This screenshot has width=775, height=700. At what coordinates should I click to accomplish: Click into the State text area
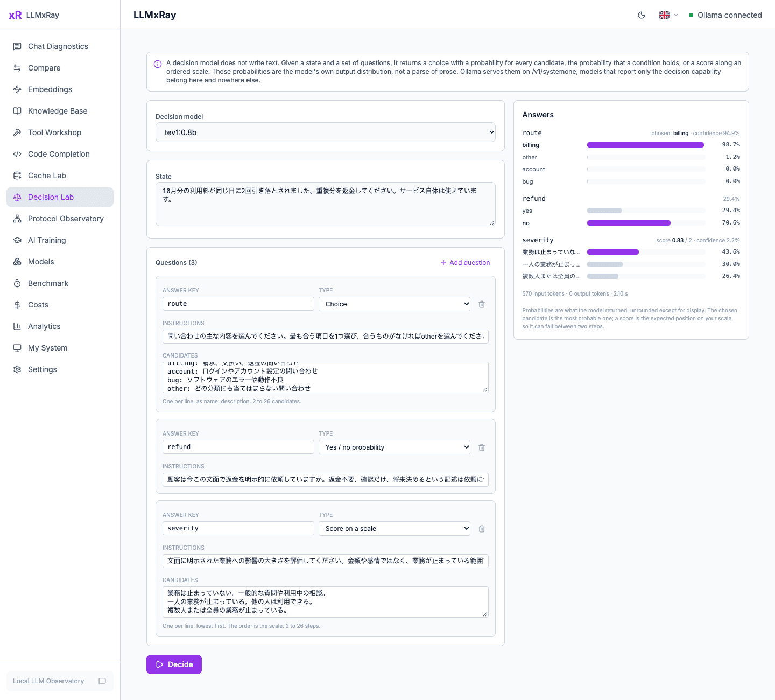(326, 204)
